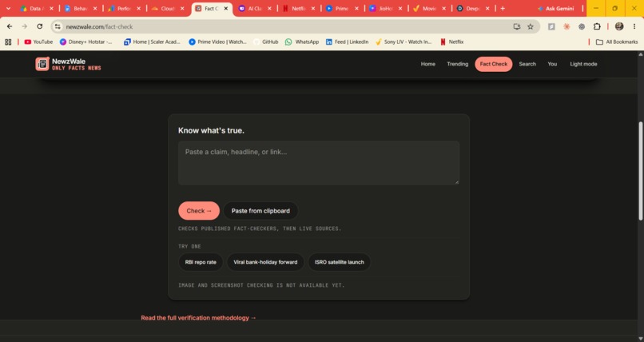
Task: Open the You page in site navigation
Action: pos(552,64)
